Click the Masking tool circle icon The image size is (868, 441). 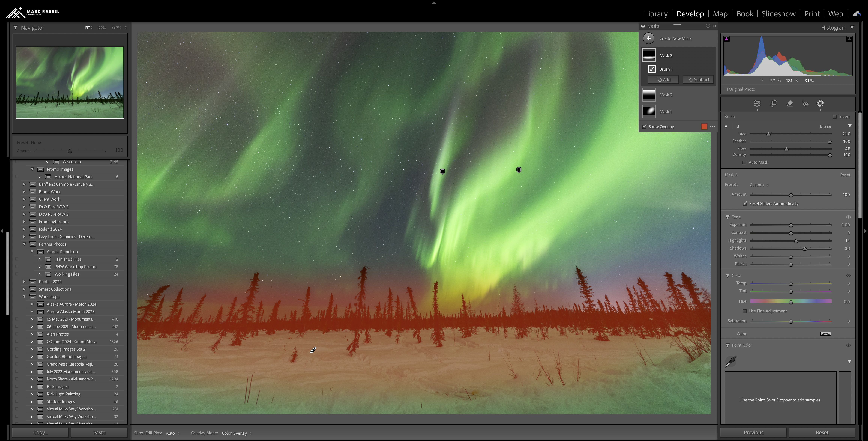(820, 103)
